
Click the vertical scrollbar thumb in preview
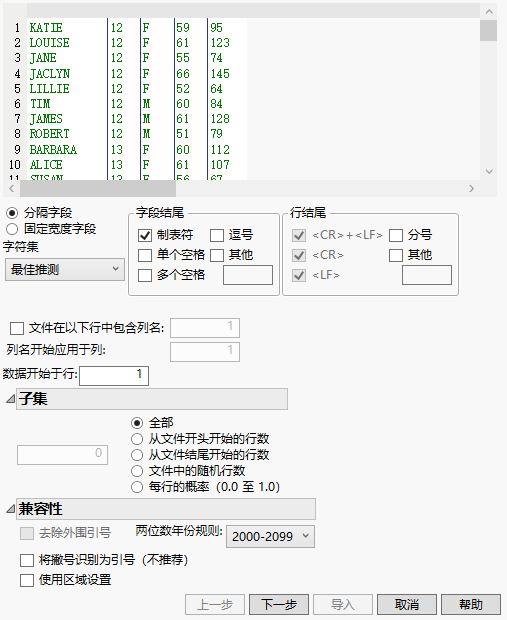pos(488,30)
